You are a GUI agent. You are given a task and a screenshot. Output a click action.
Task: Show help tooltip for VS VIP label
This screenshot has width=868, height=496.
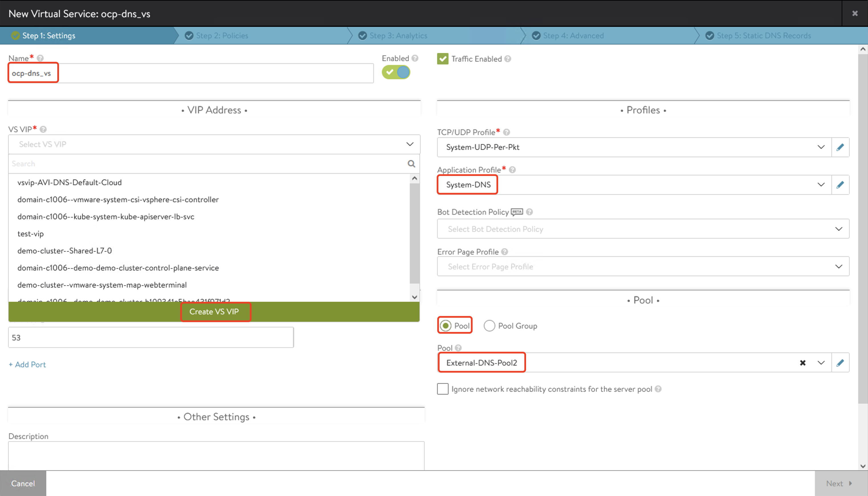(43, 130)
